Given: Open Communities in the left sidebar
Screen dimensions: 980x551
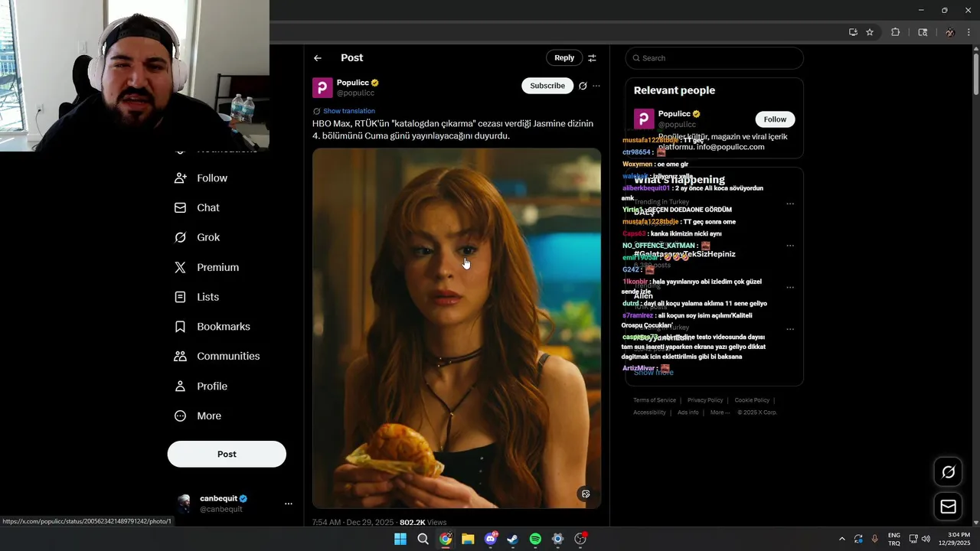Looking at the screenshot, I should 217,357.
